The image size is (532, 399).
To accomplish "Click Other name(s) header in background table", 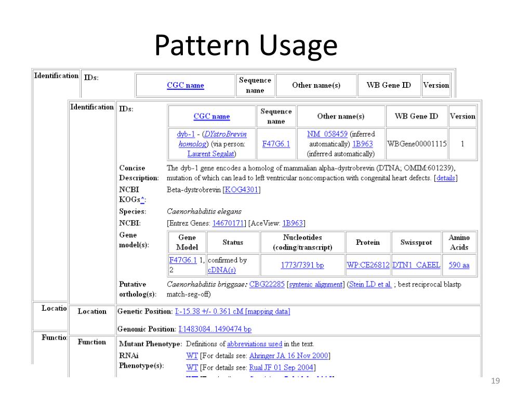I will (316, 85).
